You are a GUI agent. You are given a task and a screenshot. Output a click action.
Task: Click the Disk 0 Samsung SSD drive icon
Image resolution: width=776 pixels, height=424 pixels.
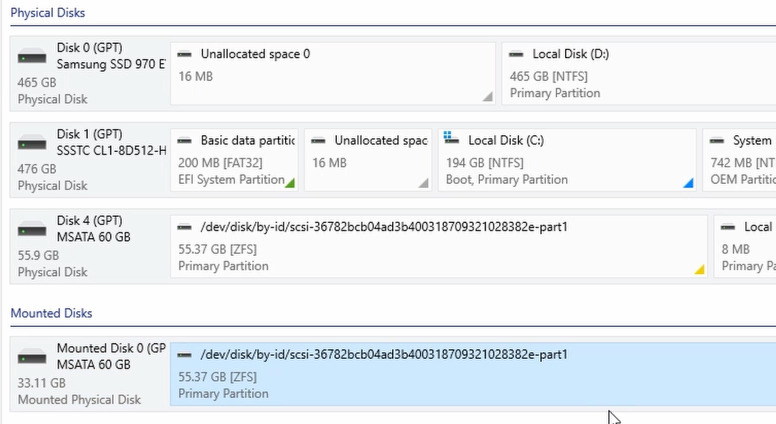point(32,57)
